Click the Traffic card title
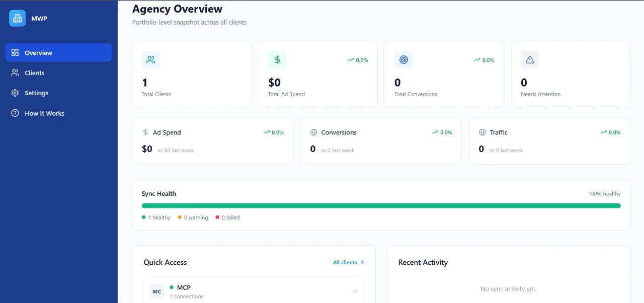This screenshot has height=303, width=644. [499, 132]
